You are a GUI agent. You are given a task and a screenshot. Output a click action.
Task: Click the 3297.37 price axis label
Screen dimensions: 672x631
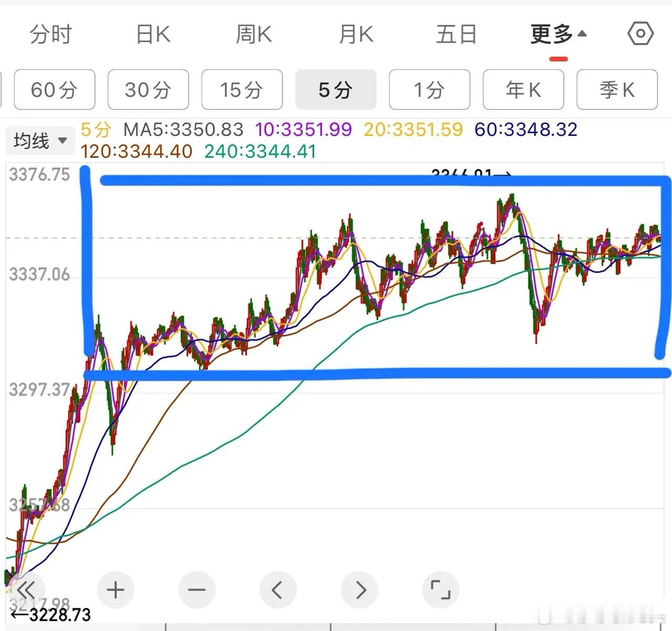tap(39, 390)
